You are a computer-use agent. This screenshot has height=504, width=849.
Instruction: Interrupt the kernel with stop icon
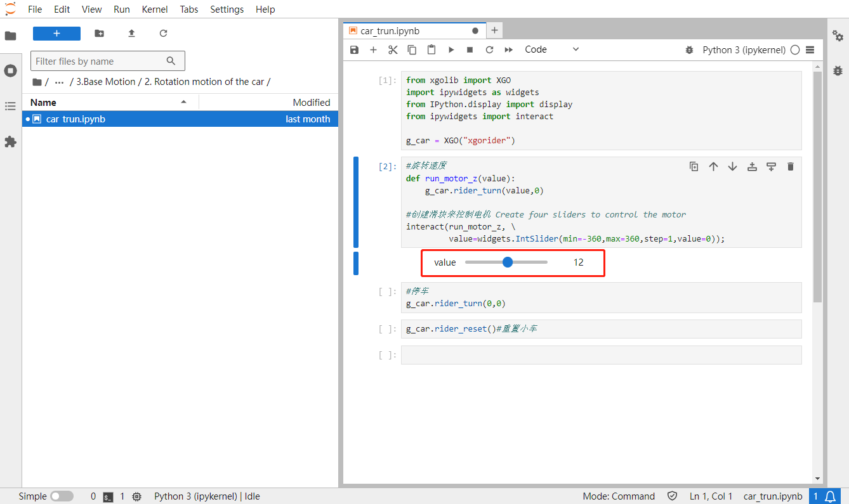tap(470, 49)
